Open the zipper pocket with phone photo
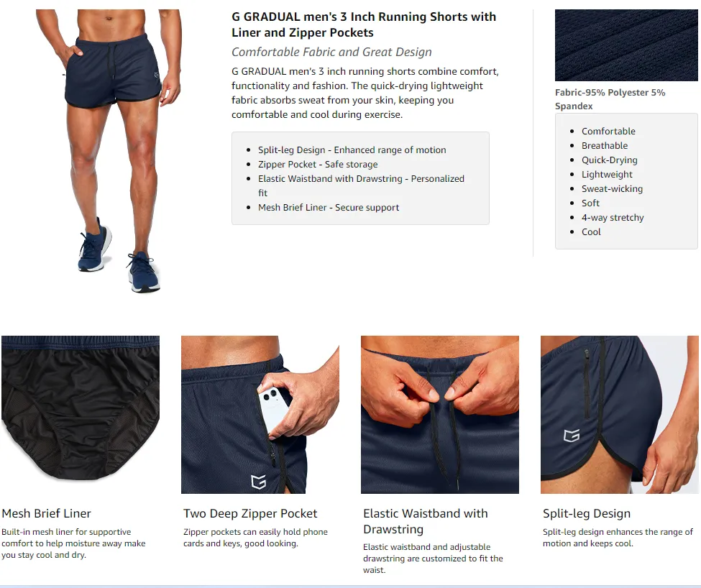Viewport: 701px width, 588px height. point(260,415)
